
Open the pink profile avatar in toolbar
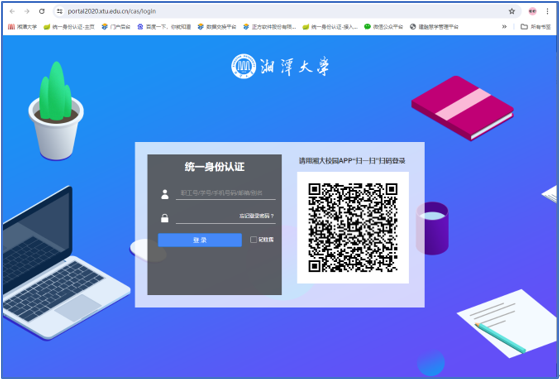(x=532, y=11)
